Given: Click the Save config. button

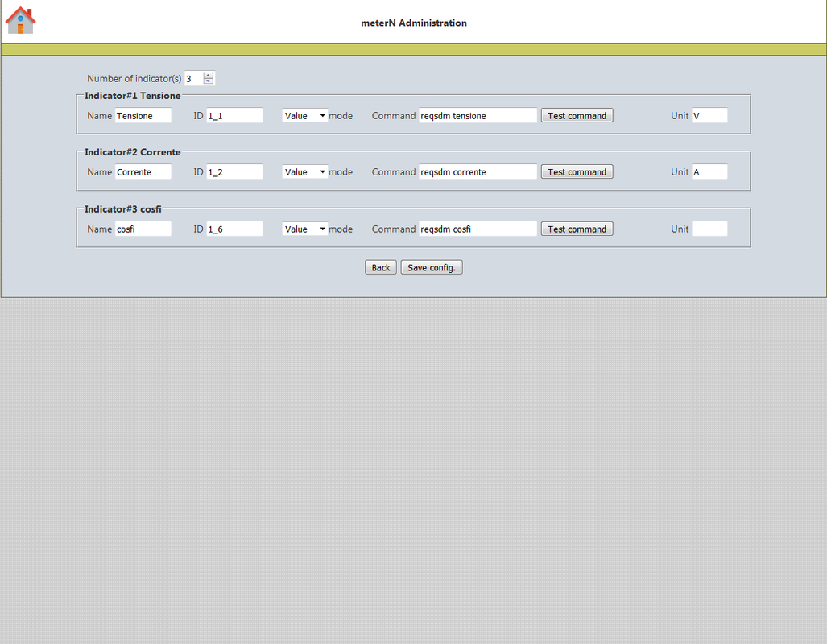Looking at the screenshot, I should click(432, 267).
